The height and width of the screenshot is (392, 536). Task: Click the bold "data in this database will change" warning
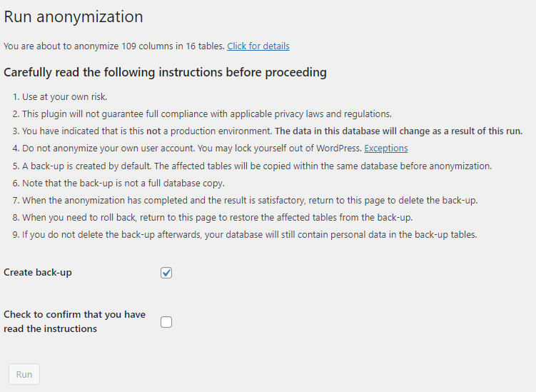398,131
